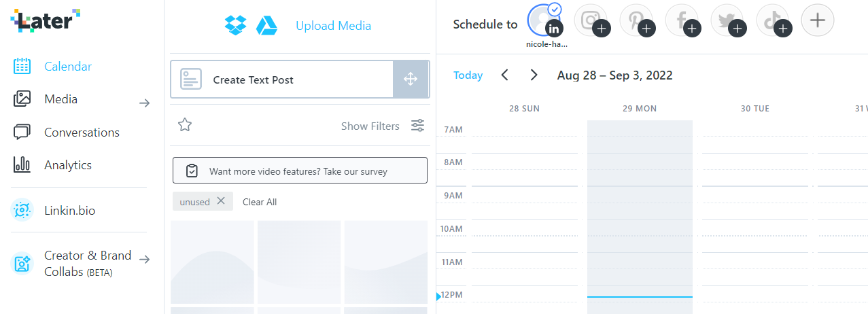Add a Twitter profile
This screenshot has width=868, height=314.
(x=727, y=20)
